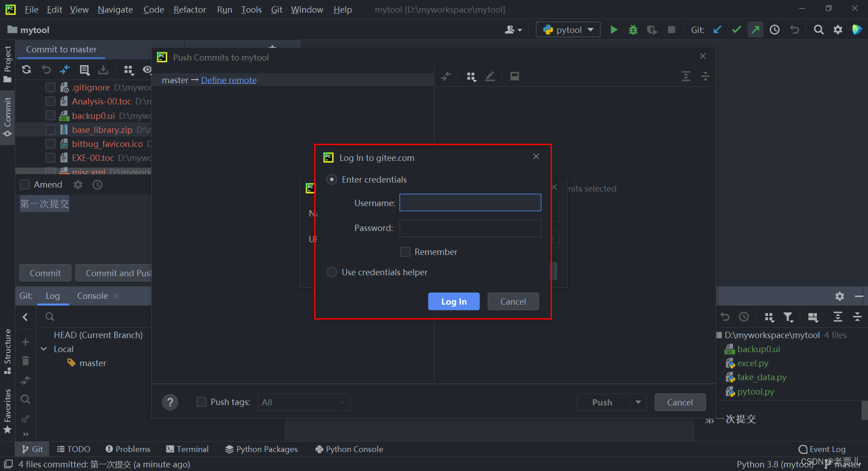Screen dimensions: 868x471
Task: Edit commit pencil icon in Push dialog
Action: 490,76
